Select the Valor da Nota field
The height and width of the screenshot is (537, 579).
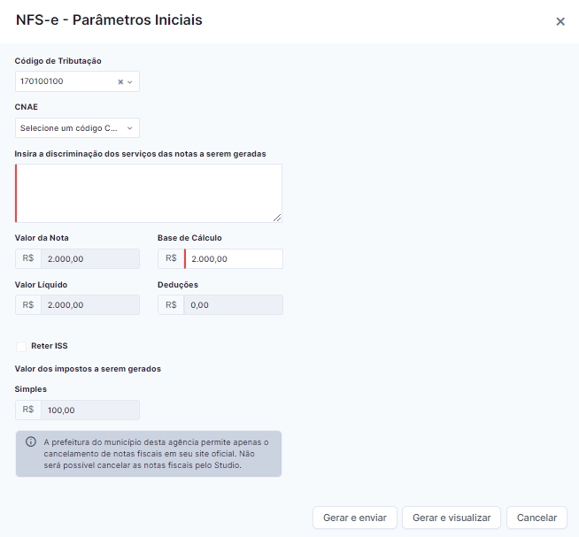(x=90, y=259)
